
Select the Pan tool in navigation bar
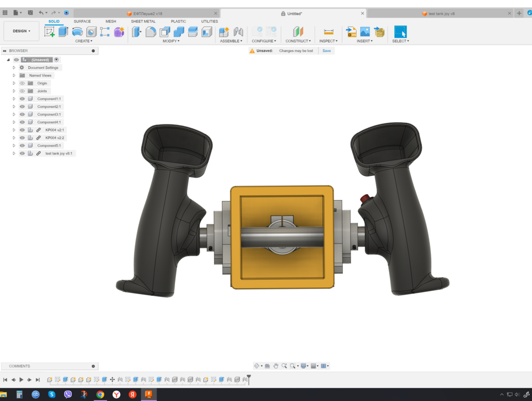coord(276,365)
